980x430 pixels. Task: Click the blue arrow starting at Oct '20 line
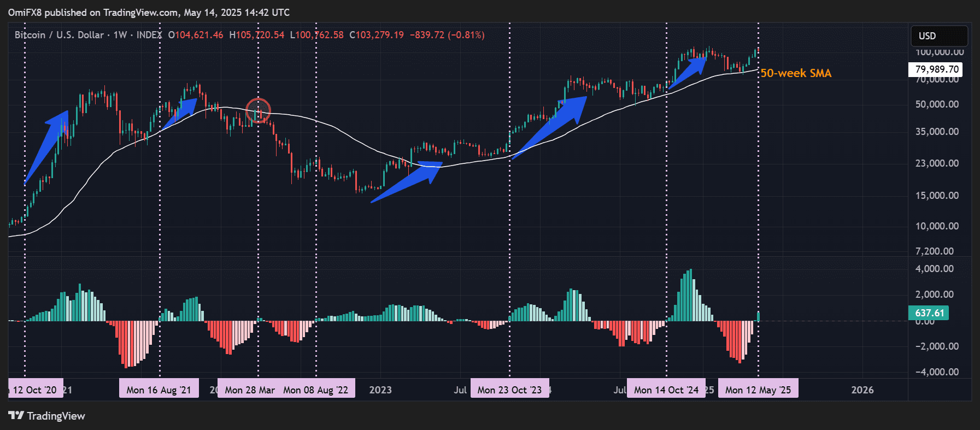coord(47,146)
